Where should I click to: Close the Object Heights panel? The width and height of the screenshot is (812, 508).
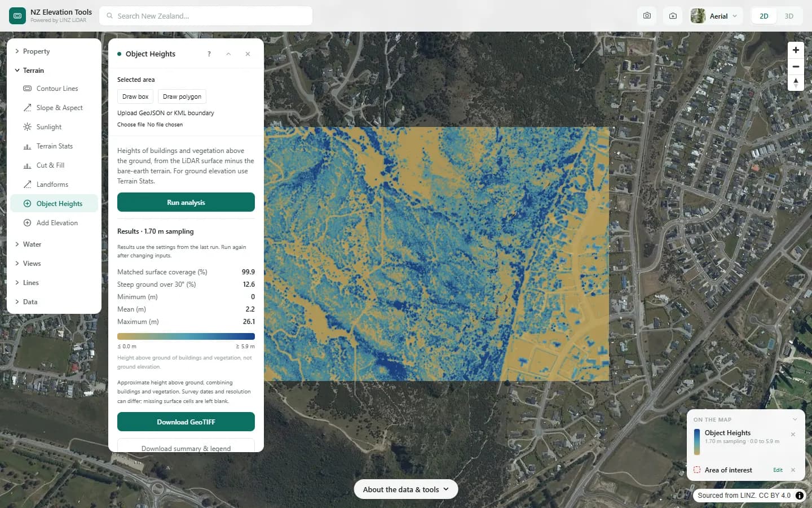(x=248, y=54)
